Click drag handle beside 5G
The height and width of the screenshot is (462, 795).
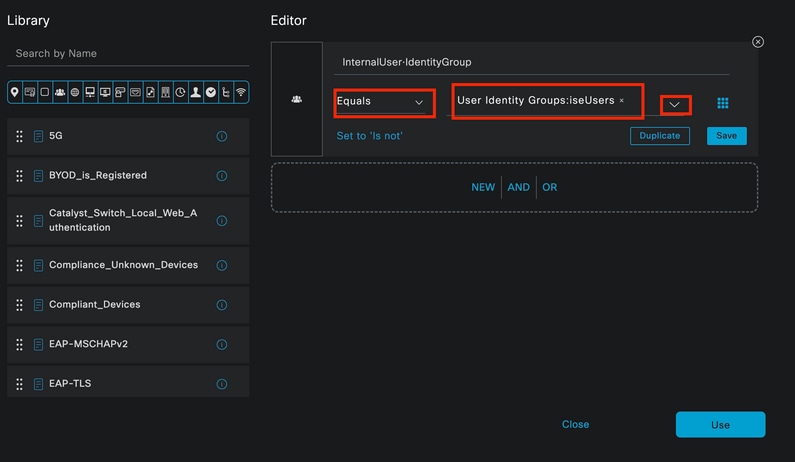(x=19, y=136)
